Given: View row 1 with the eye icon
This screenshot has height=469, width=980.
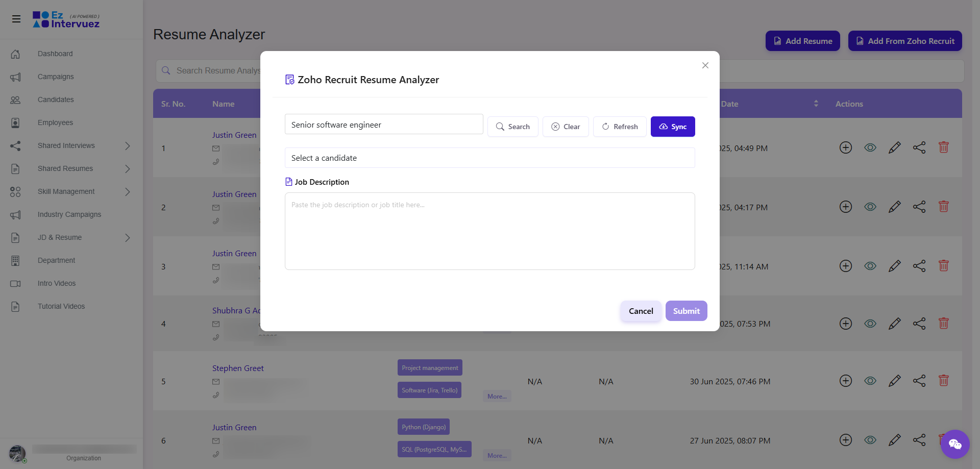Looking at the screenshot, I should tap(870, 148).
